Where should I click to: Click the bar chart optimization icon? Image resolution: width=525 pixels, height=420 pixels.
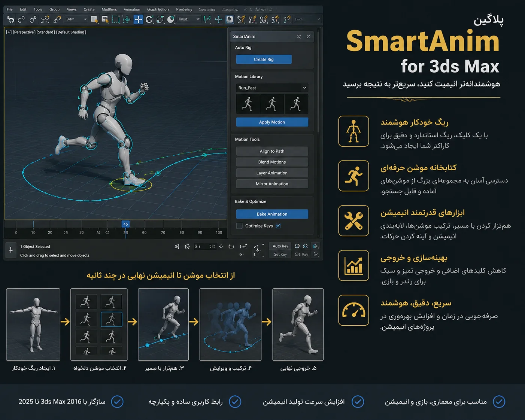click(353, 266)
